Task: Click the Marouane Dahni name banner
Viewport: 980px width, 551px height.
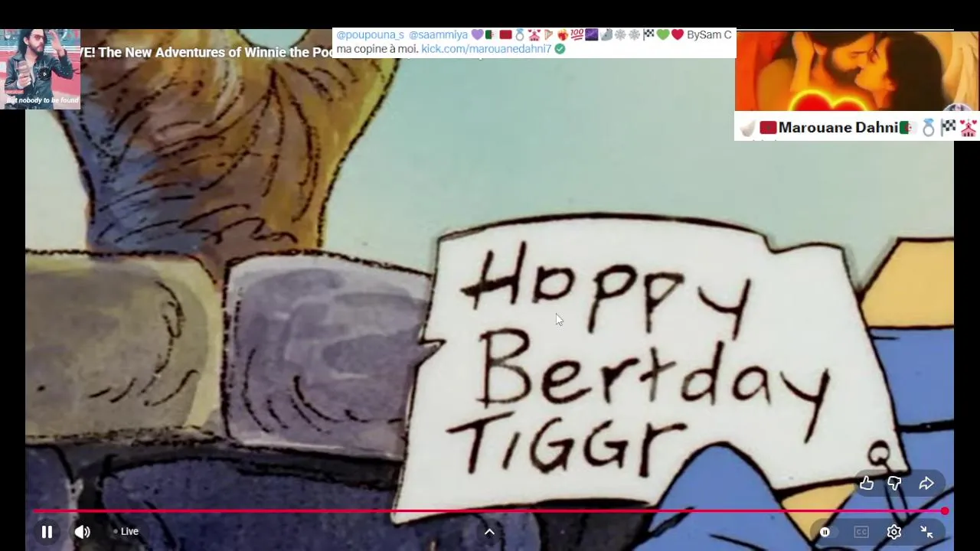Action: [856, 127]
